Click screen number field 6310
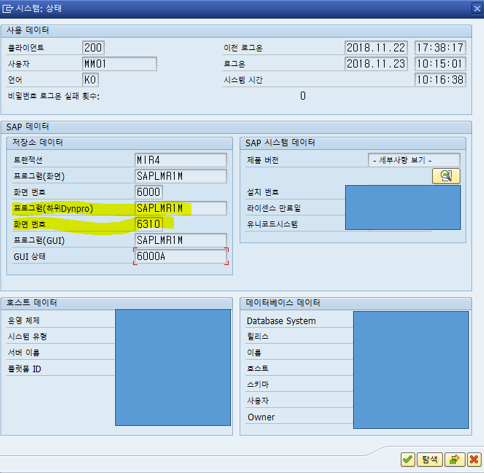Image resolution: width=484 pixels, height=473 pixels. click(149, 224)
